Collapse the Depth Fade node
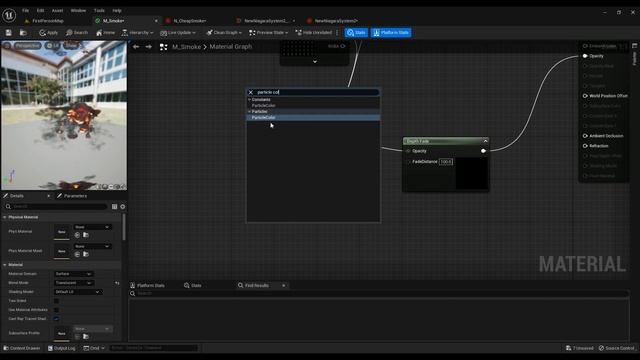 click(485, 141)
